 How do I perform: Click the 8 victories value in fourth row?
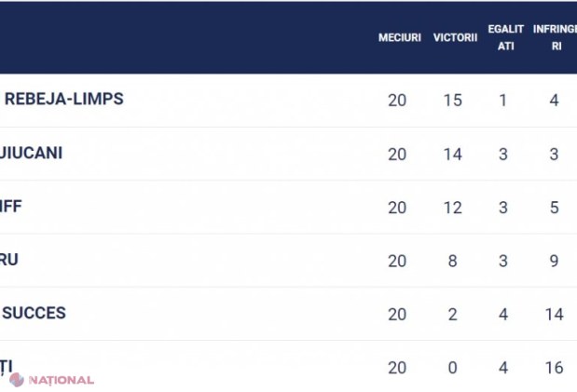(x=453, y=261)
